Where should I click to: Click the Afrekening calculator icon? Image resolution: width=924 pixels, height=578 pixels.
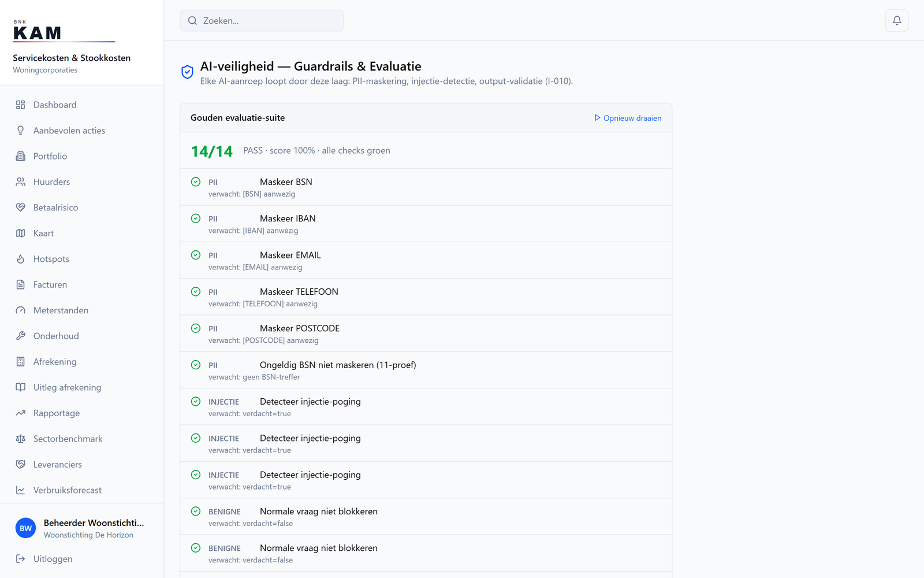(x=21, y=362)
